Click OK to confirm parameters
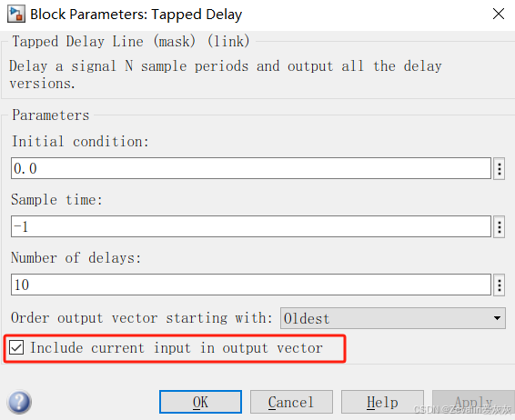Viewport: 515px width, 420px height. tap(200, 402)
